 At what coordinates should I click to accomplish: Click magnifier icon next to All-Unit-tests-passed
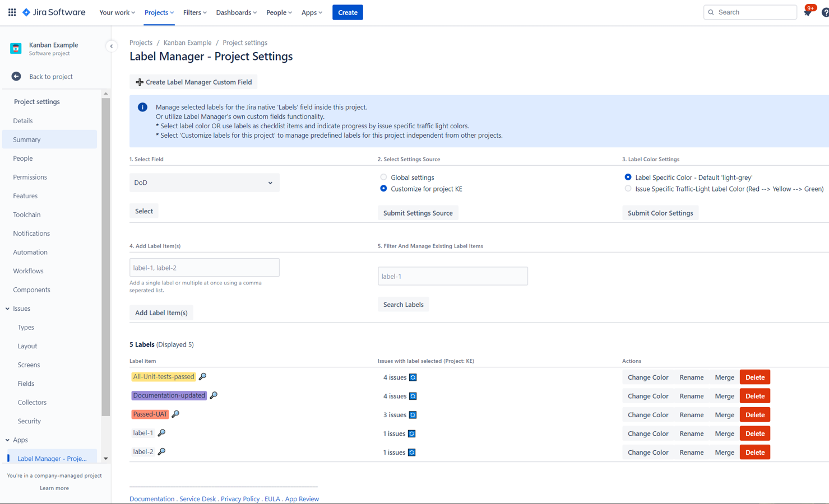tap(203, 377)
